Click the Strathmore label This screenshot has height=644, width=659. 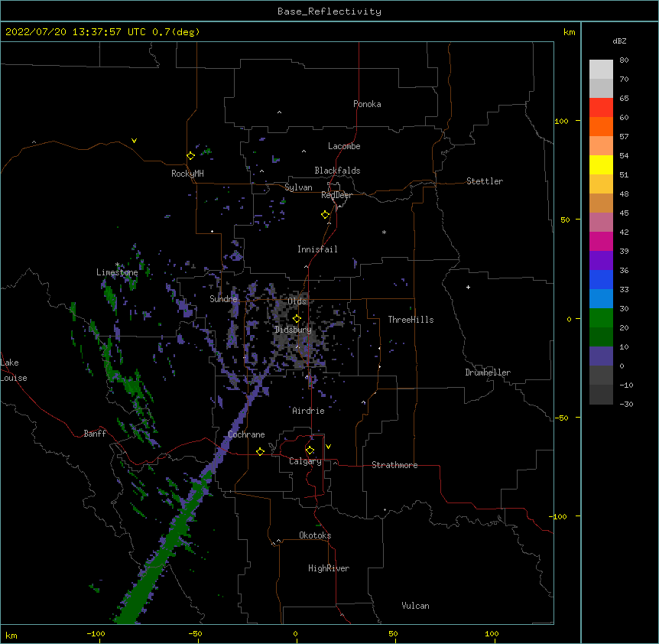tap(394, 465)
